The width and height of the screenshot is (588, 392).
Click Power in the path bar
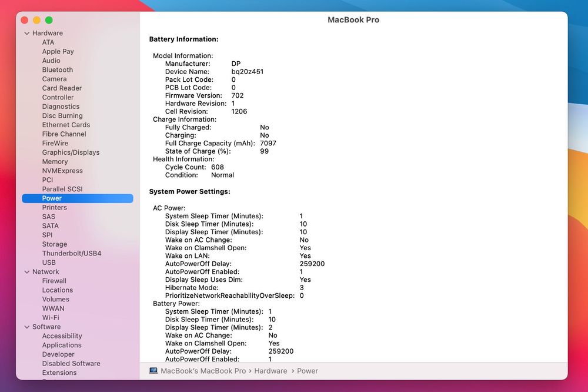click(308, 371)
